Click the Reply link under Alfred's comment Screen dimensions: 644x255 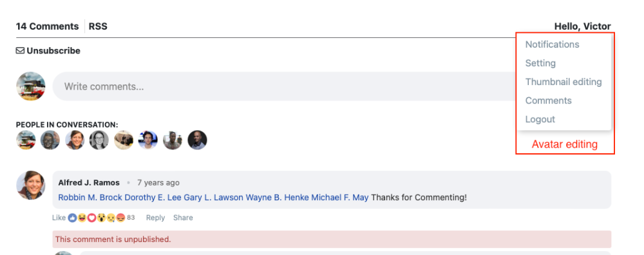pos(155,218)
